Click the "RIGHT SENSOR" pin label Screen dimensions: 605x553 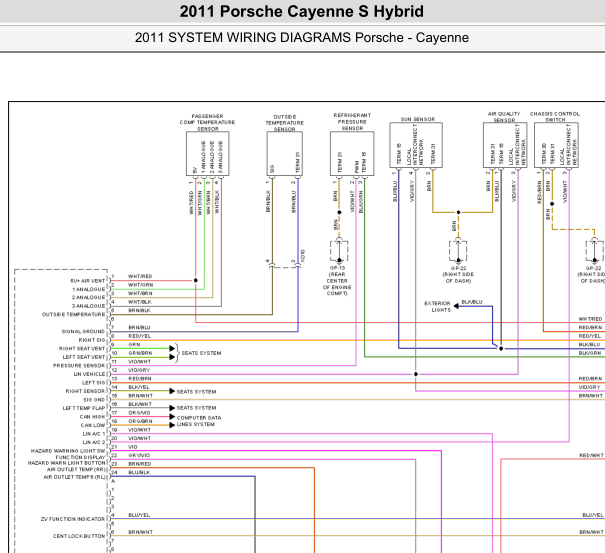pos(85,391)
